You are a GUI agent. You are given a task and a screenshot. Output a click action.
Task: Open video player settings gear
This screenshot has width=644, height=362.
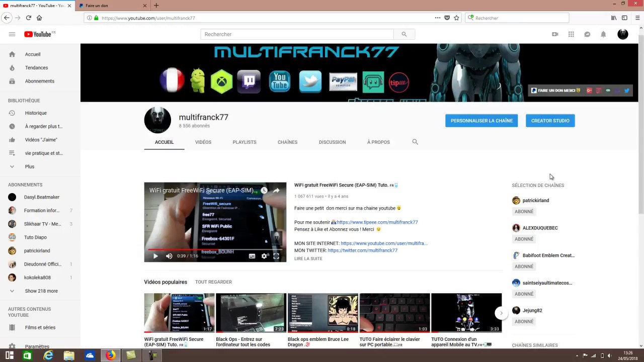(264, 256)
